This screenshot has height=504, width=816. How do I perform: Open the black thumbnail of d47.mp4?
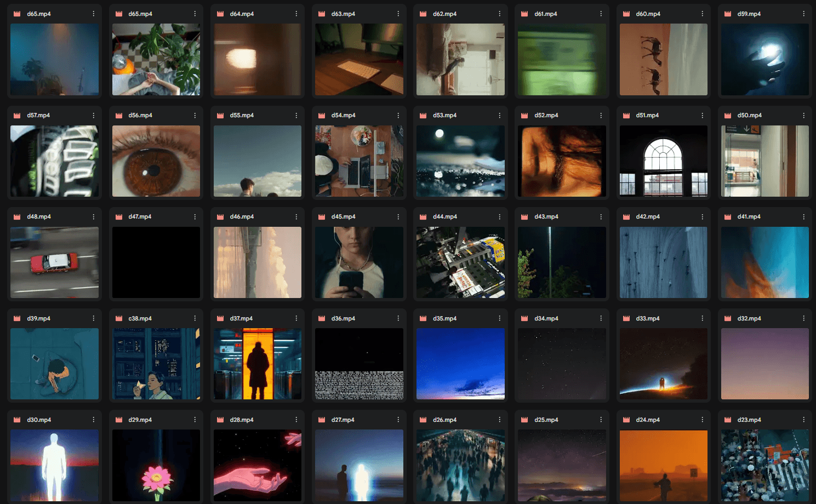click(156, 262)
